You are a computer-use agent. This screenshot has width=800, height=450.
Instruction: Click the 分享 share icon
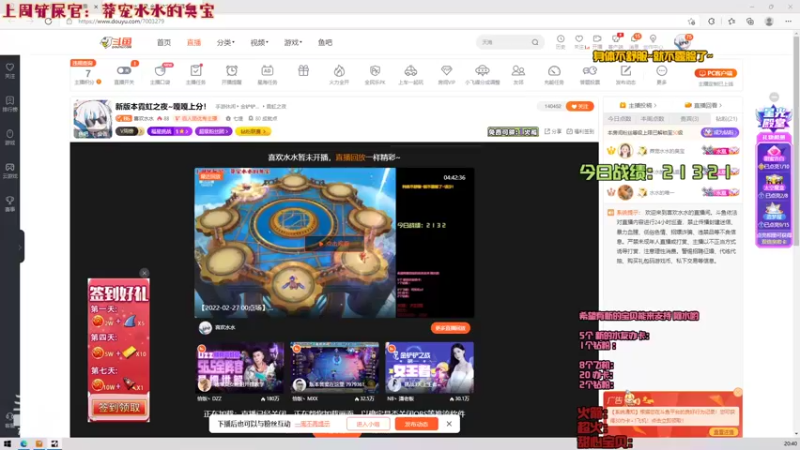[553, 132]
